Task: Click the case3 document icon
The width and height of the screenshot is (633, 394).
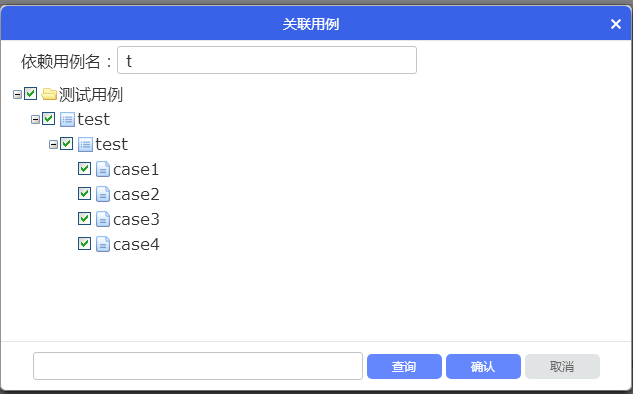Action: (x=103, y=219)
